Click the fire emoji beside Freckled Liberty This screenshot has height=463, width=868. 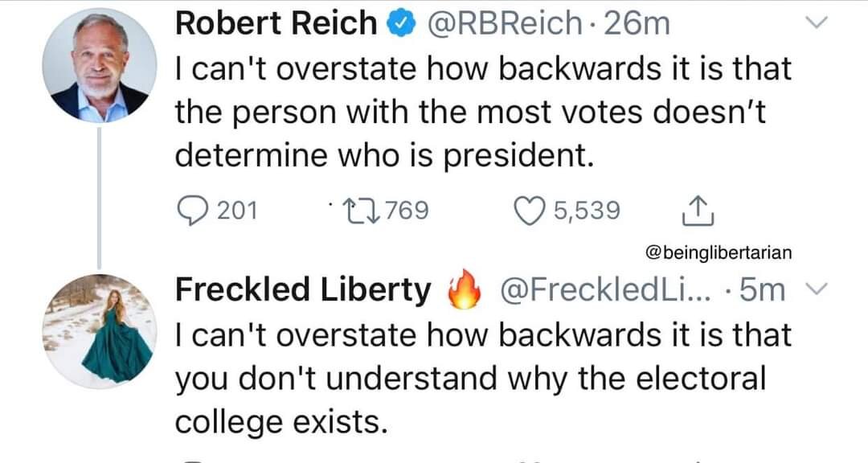462,292
